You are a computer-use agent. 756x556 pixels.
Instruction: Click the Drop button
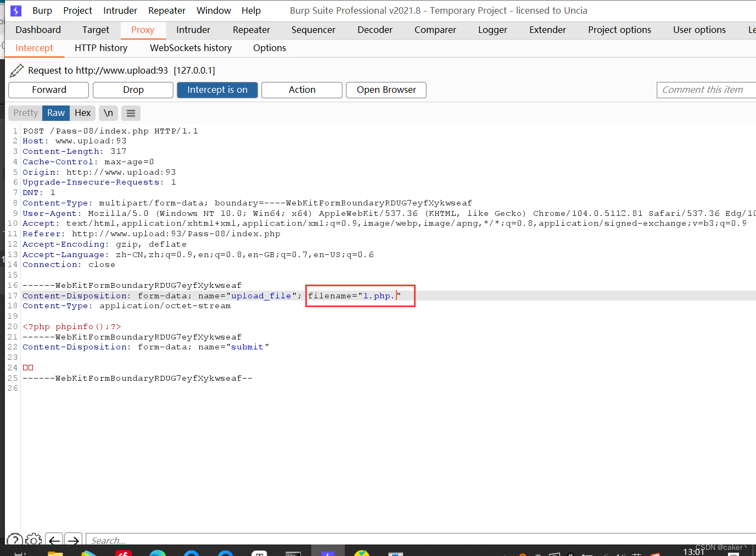[x=133, y=90]
